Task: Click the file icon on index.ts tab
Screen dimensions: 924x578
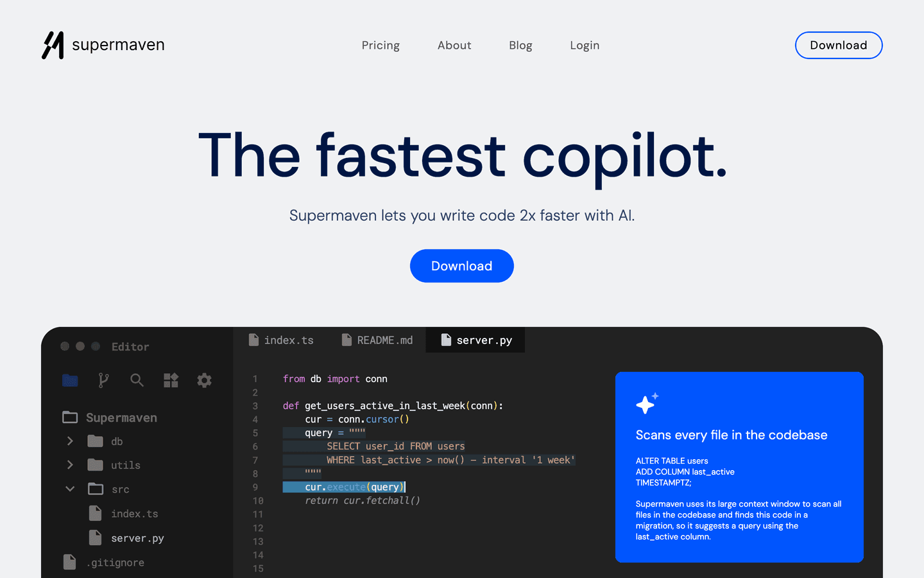Action: tap(253, 340)
